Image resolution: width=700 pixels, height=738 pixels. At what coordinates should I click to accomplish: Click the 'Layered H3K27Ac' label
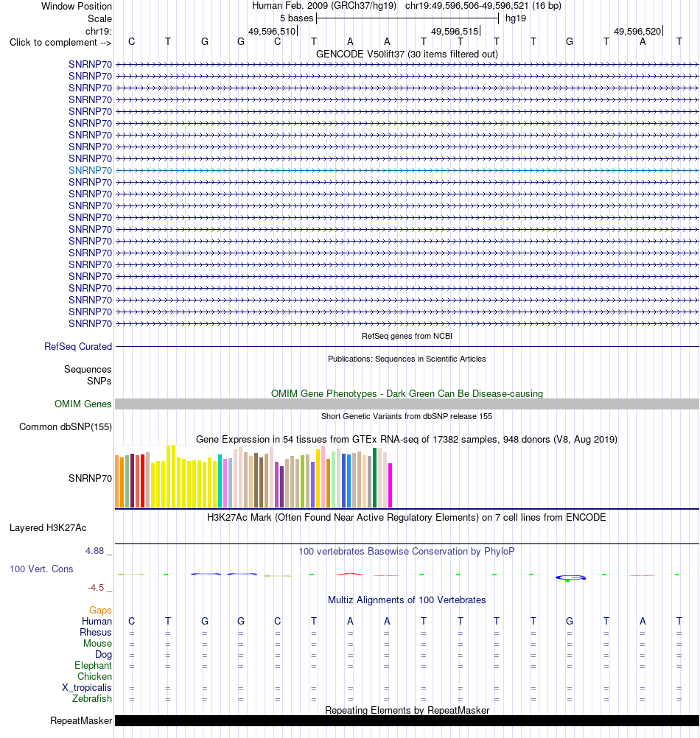coord(48,527)
